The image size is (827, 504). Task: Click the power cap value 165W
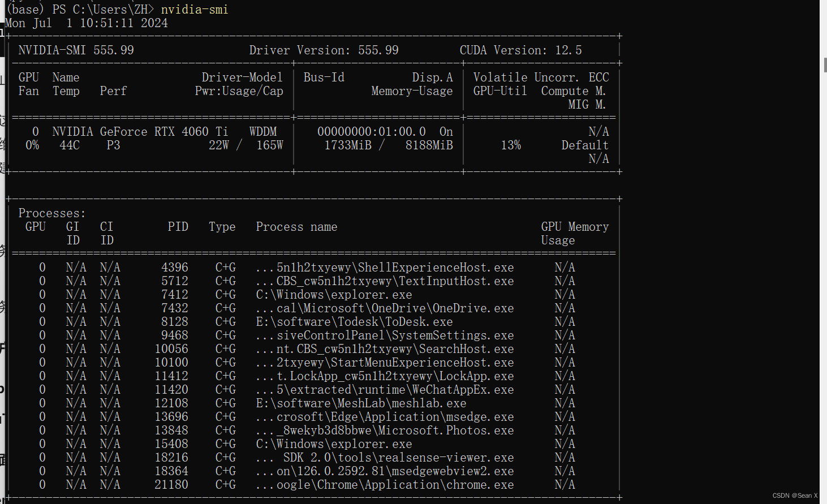[x=270, y=145]
